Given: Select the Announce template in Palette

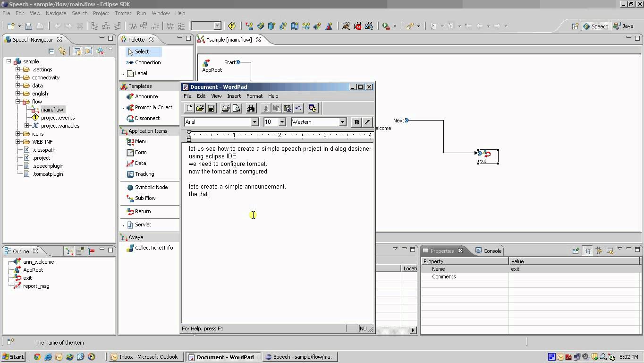Looking at the screenshot, I should pos(146,96).
